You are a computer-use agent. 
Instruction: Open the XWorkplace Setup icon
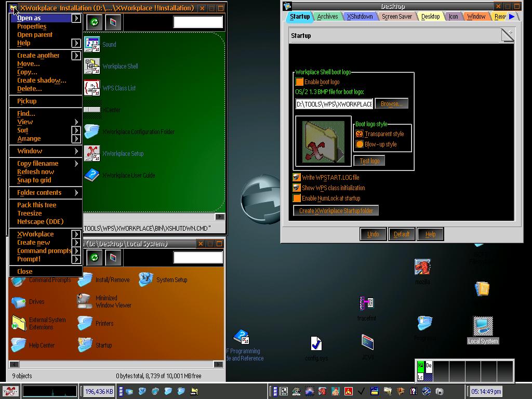pos(92,153)
